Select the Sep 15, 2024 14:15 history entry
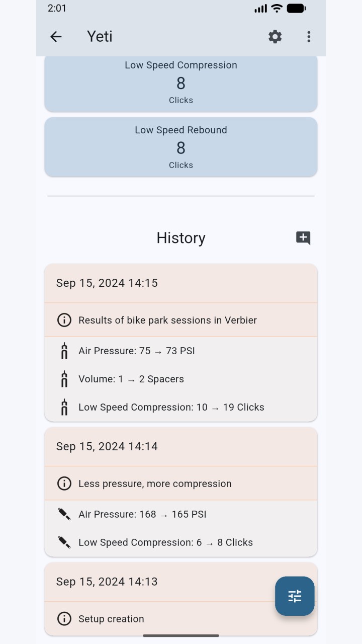 [x=181, y=283]
